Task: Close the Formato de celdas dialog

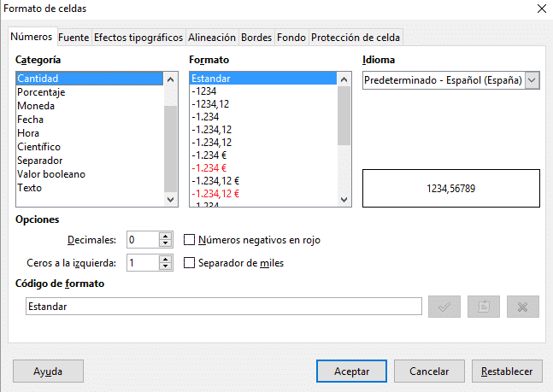Action: (x=542, y=9)
